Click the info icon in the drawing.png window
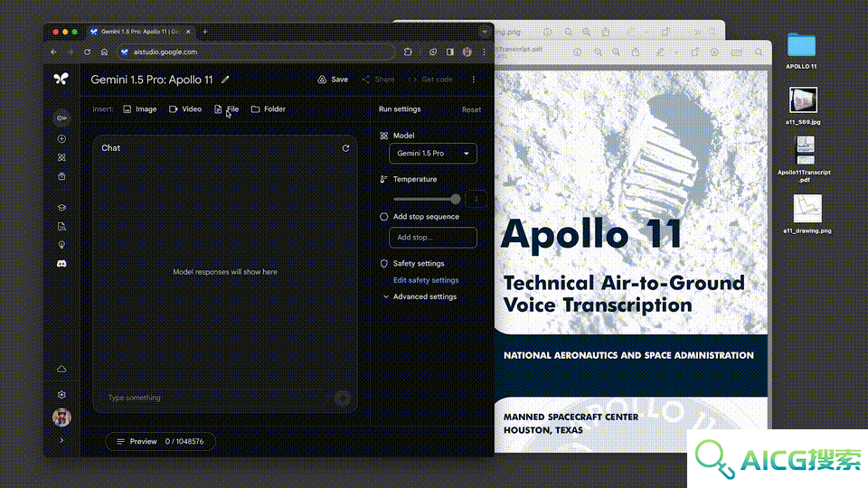The image size is (868, 488). point(548,33)
